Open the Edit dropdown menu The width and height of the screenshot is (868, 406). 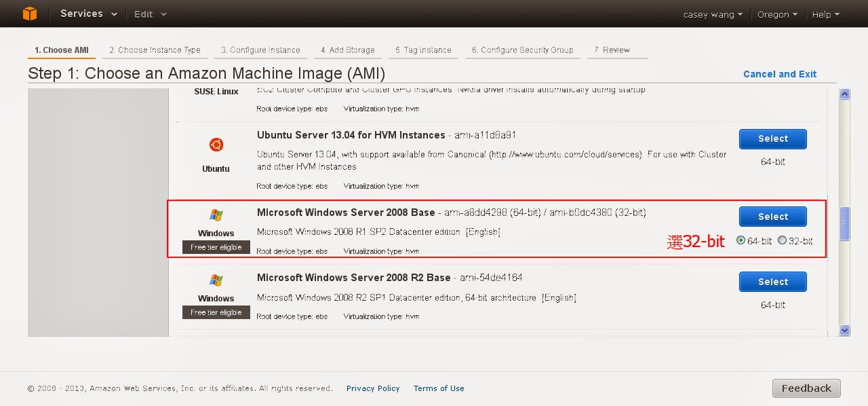(x=150, y=14)
